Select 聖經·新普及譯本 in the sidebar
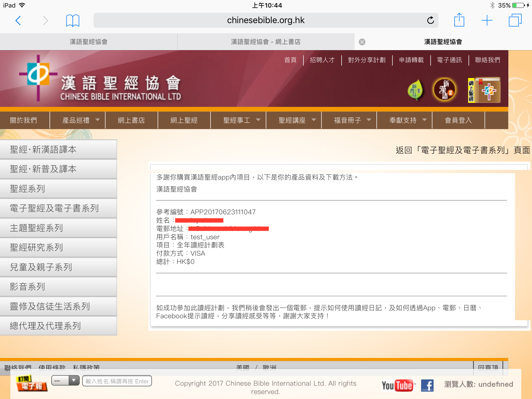Viewport: 532px width, 399px height. pos(58,169)
